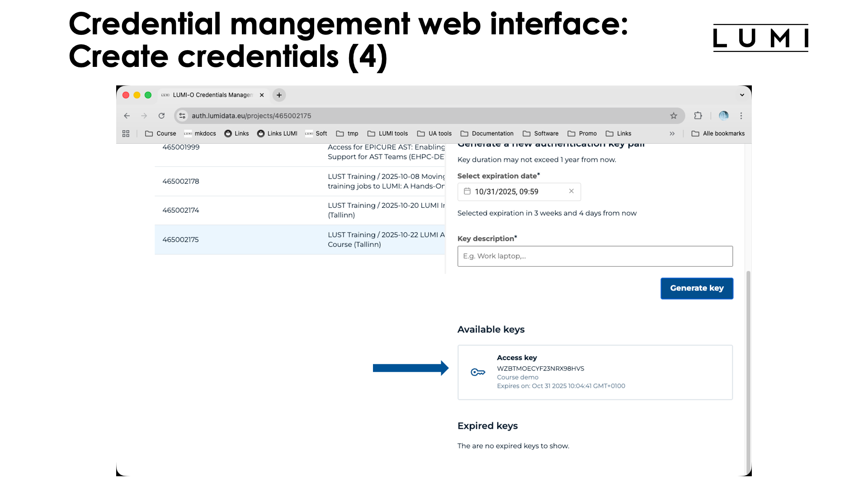The image size is (868, 488).
Task: Click the Generate key button
Action: coord(697,288)
